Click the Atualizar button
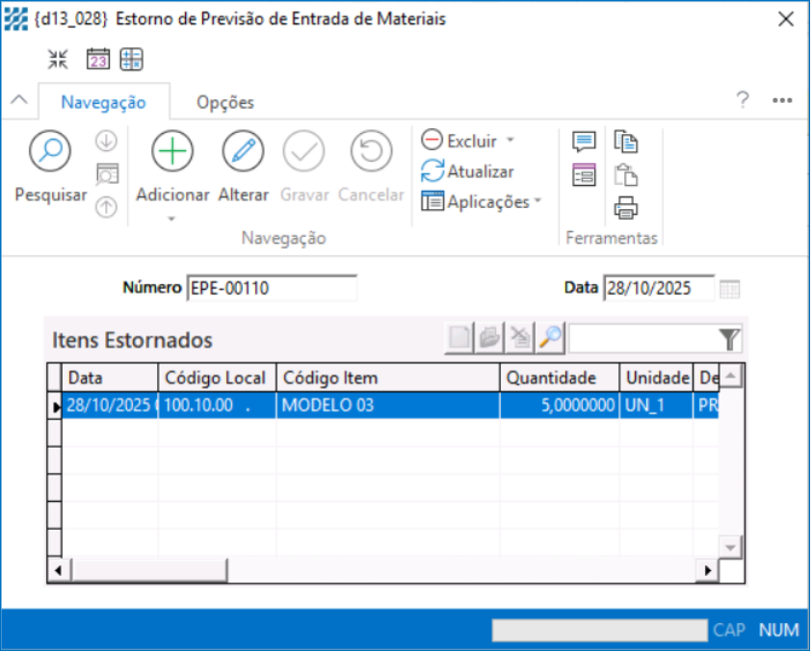Screen dimensions: 812x651 click(x=468, y=171)
